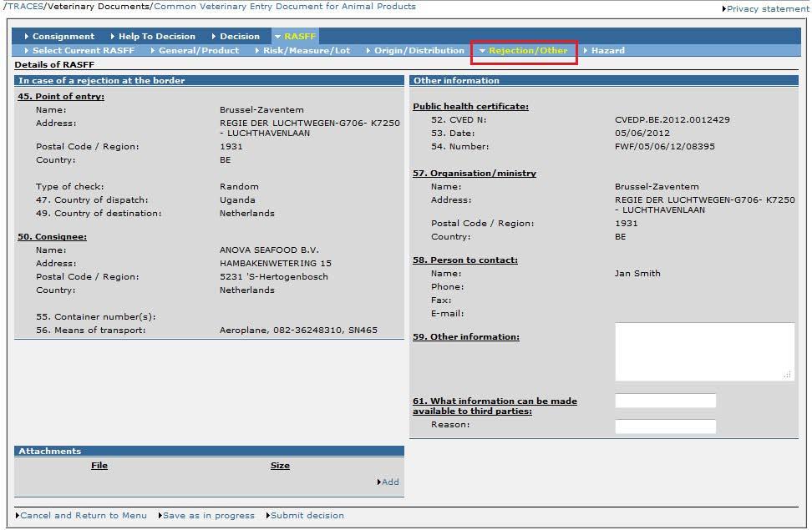Open Common Veterinary Entry Document breadcrumb
Screen dimensions: 812x530
pyautogui.click(x=284, y=6)
